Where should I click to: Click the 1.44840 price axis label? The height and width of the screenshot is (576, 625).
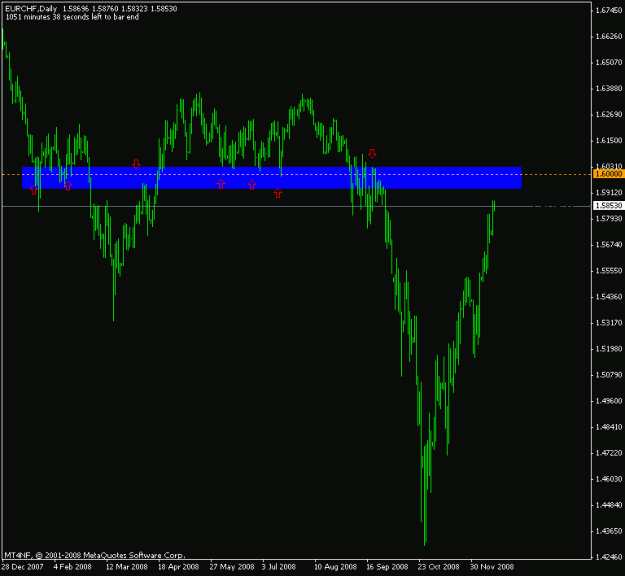click(x=609, y=505)
